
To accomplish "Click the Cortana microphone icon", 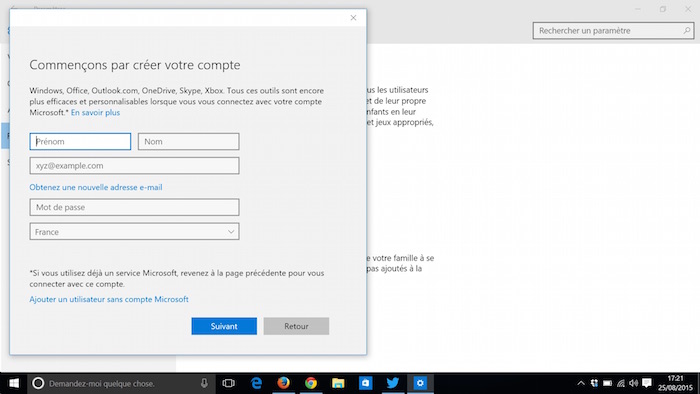I will [x=204, y=383].
